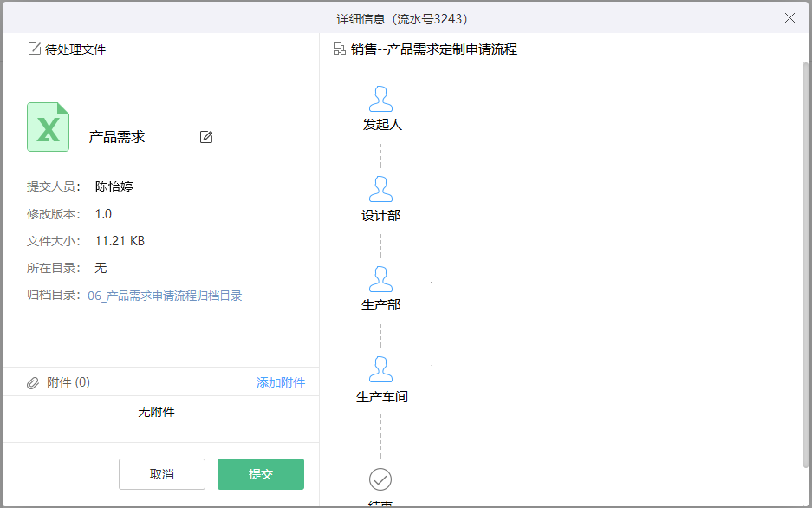Click the 待处理文件 panel title
Screen dimensions: 812x508
coord(75,49)
